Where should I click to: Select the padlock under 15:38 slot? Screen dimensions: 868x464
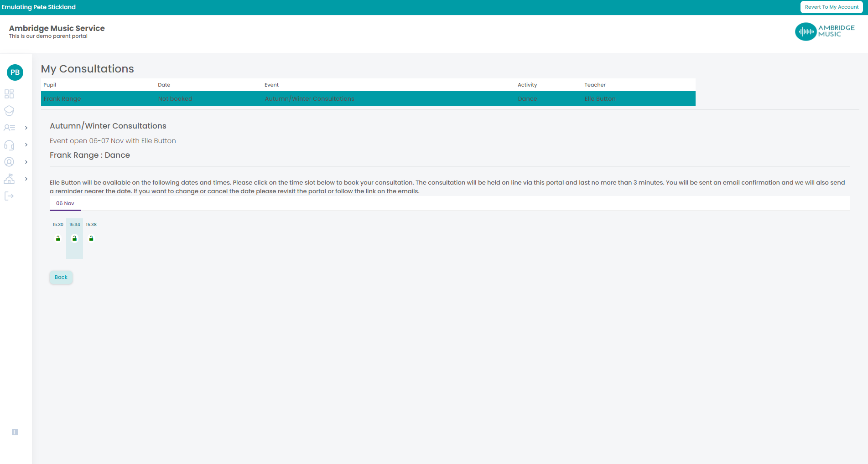click(x=91, y=238)
